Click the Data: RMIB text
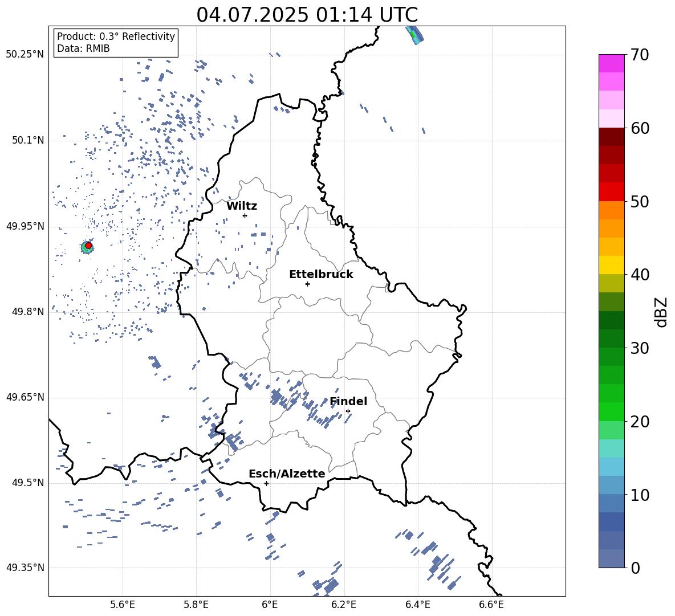Screen dimensions: 675x616 [x=83, y=48]
